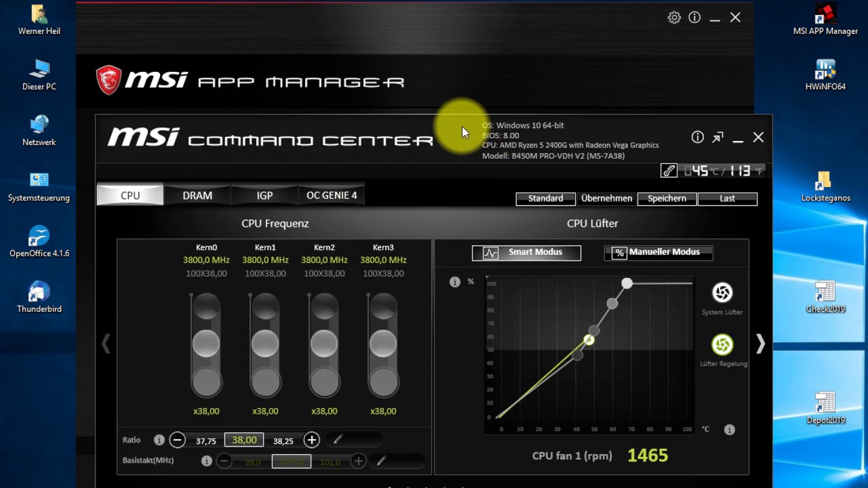This screenshot has height=488, width=868.
Task: Select the Lüfter Regelung fan icon
Action: click(722, 344)
